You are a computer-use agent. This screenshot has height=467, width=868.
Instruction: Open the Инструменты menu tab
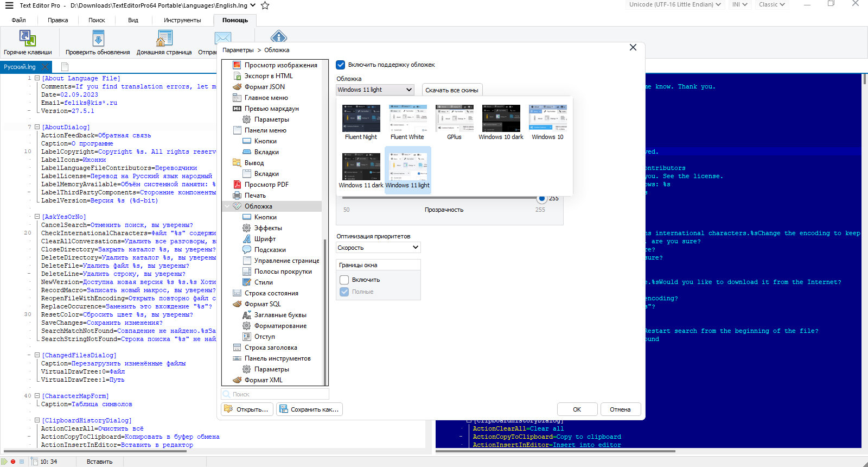point(182,20)
